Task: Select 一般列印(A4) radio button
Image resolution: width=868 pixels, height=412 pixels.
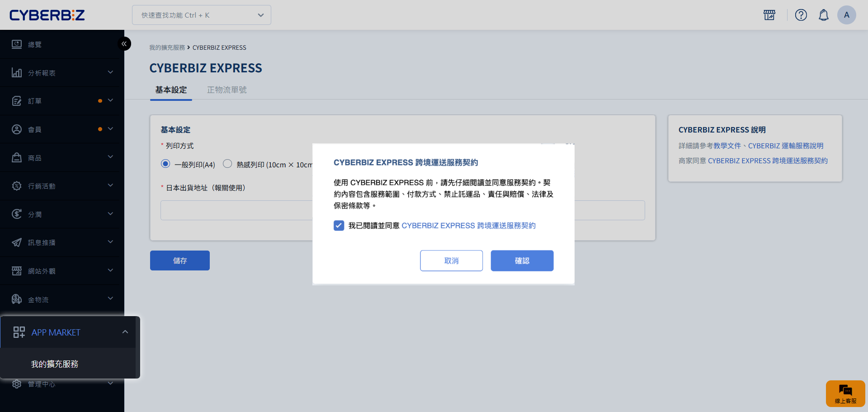Action: point(165,164)
